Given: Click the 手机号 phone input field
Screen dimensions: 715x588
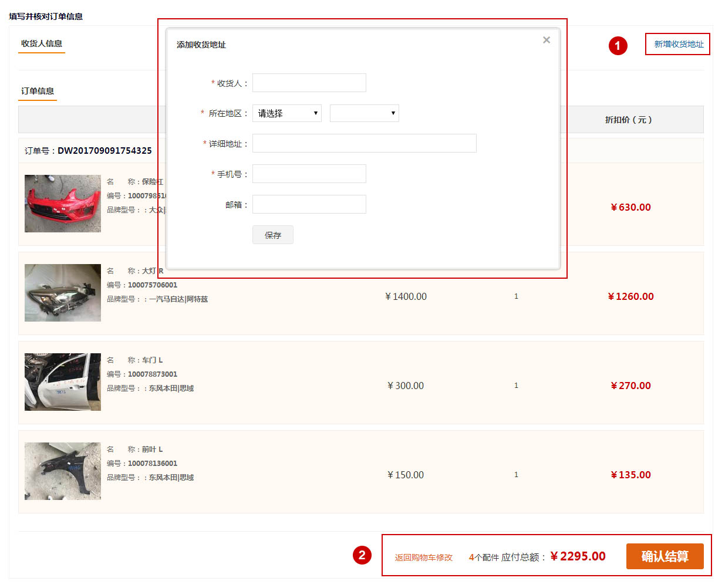Looking at the screenshot, I should (x=309, y=174).
